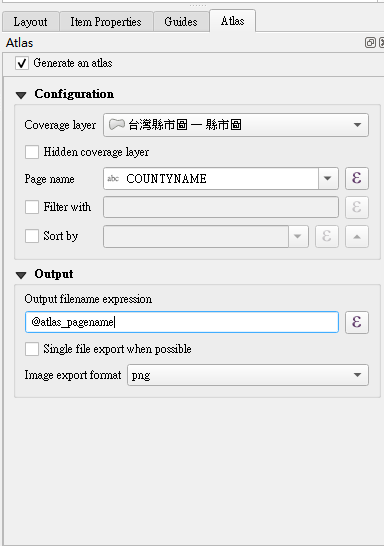
Task: Open the Coverage layer dropdown
Action: click(236, 125)
